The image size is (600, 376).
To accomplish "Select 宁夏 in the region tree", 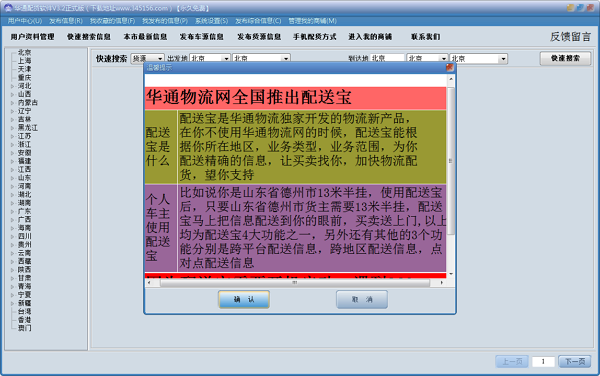I will point(24,295).
